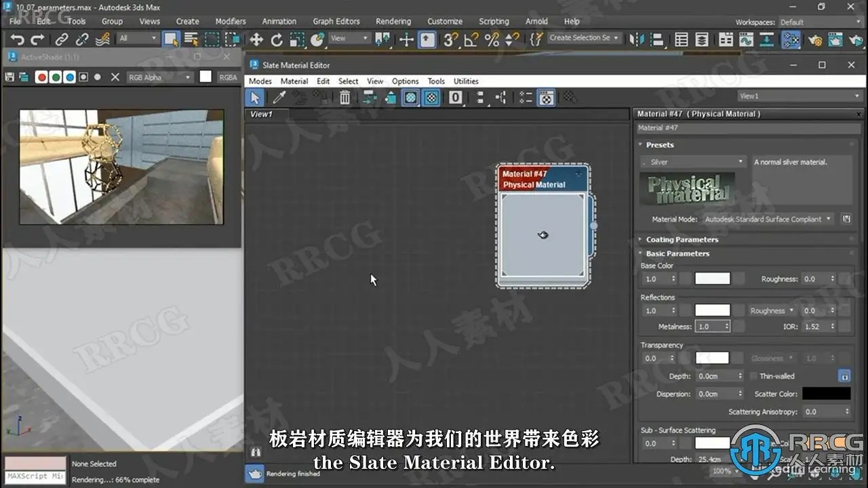This screenshot has height=488, width=868.
Task: Open the Graph Editors menu
Action: click(336, 22)
